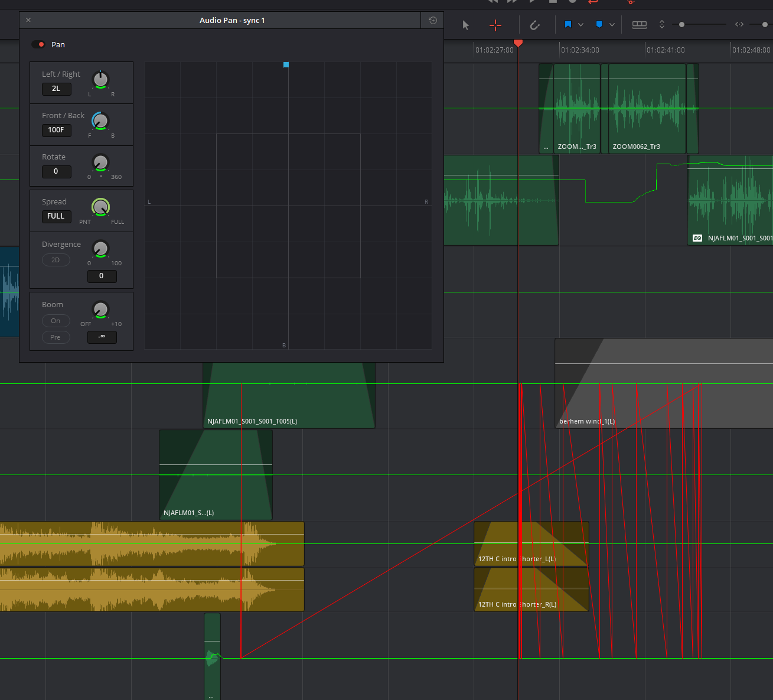Click 01:02:27:00 on timeline ruler
Image resolution: width=773 pixels, height=700 pixels.
[494, 50]
